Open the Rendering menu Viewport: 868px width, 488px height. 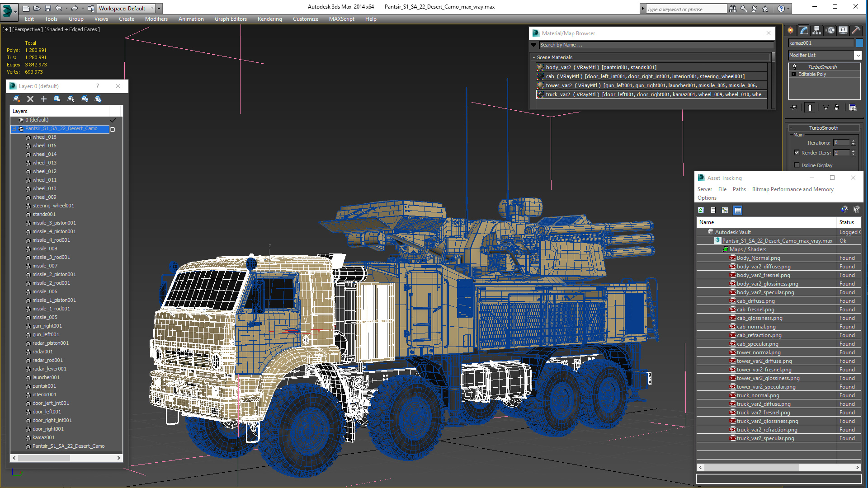[x=270, y=19]
